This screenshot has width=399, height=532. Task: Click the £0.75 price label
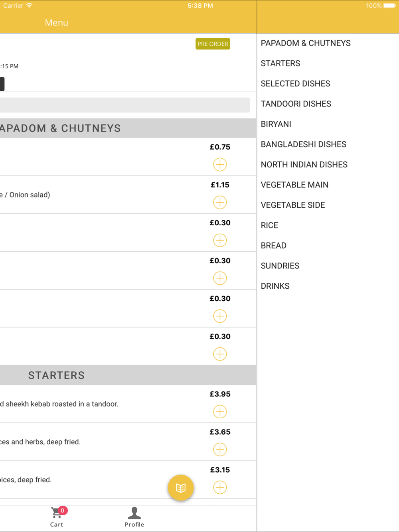pos(220,147)
